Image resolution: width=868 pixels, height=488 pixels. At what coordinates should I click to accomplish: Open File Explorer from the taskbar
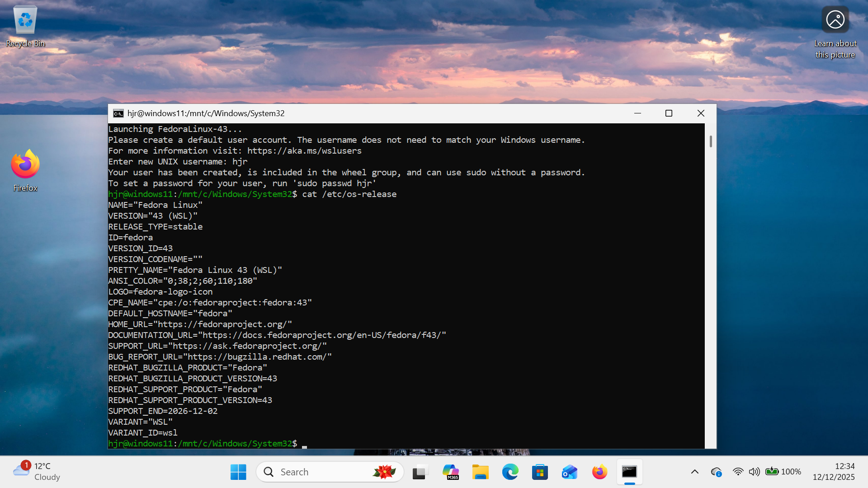point(480,472)
